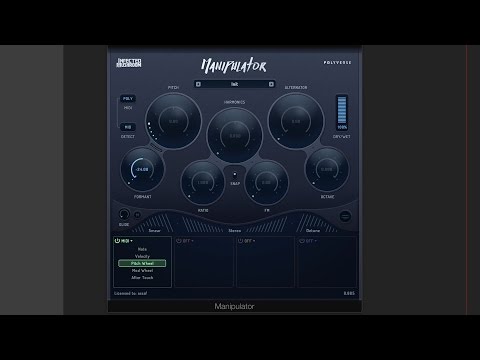
Task: Click the -24.00 Formant value
Action: [x=142, y=169]
